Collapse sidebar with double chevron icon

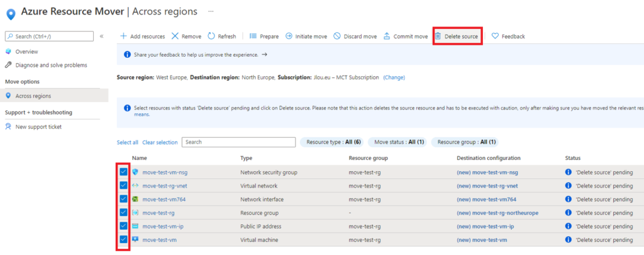coord(101,36)
